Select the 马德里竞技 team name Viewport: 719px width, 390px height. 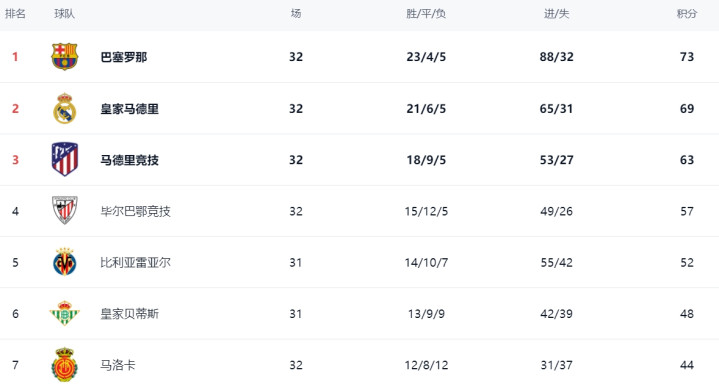pos(130,160)
